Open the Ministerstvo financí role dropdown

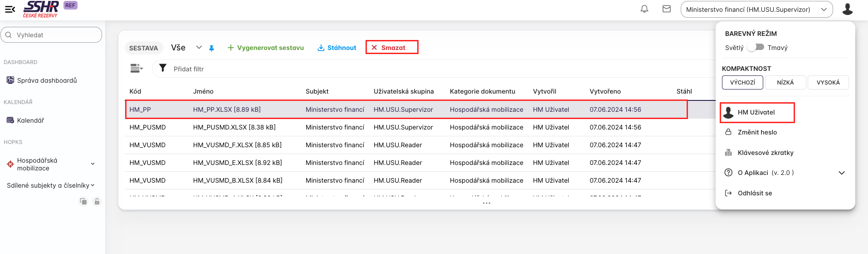click(x=756, y=10)
